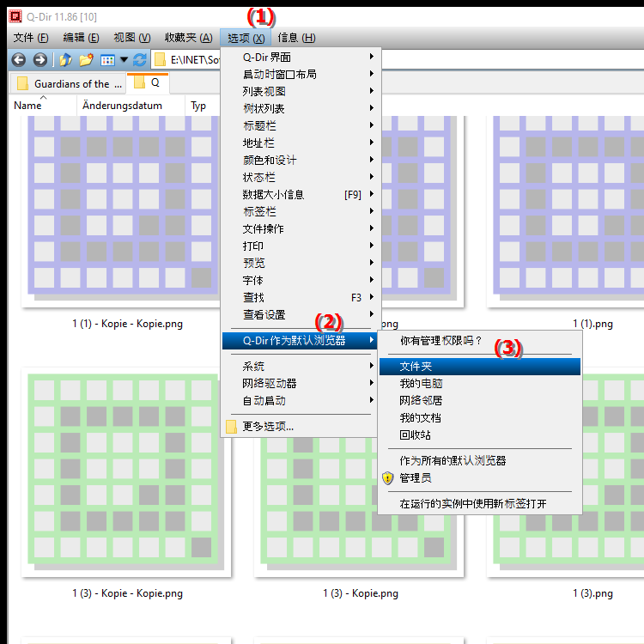Sort by the Typ column
Screen dimensions: 644x644
point(202,106)
